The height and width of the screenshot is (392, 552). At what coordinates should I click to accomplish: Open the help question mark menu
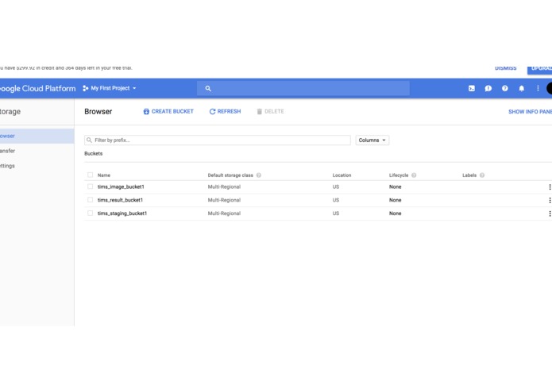(505, 89)
